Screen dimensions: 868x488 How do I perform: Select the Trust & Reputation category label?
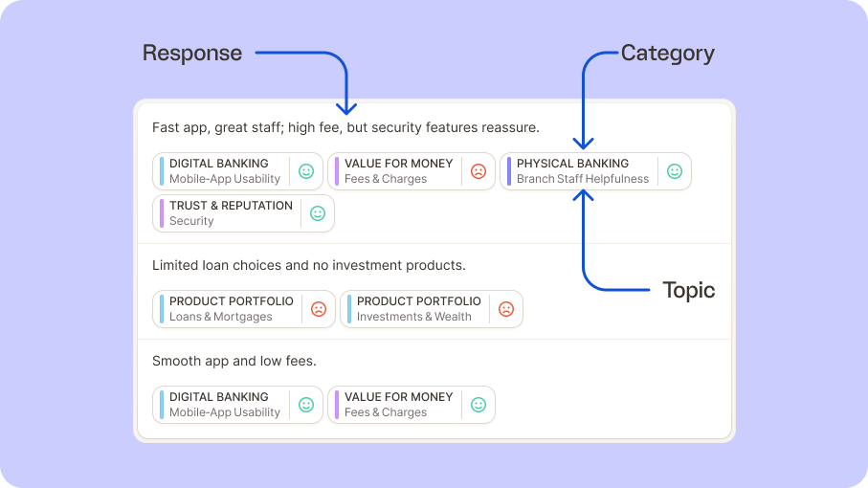click(231, 206)
